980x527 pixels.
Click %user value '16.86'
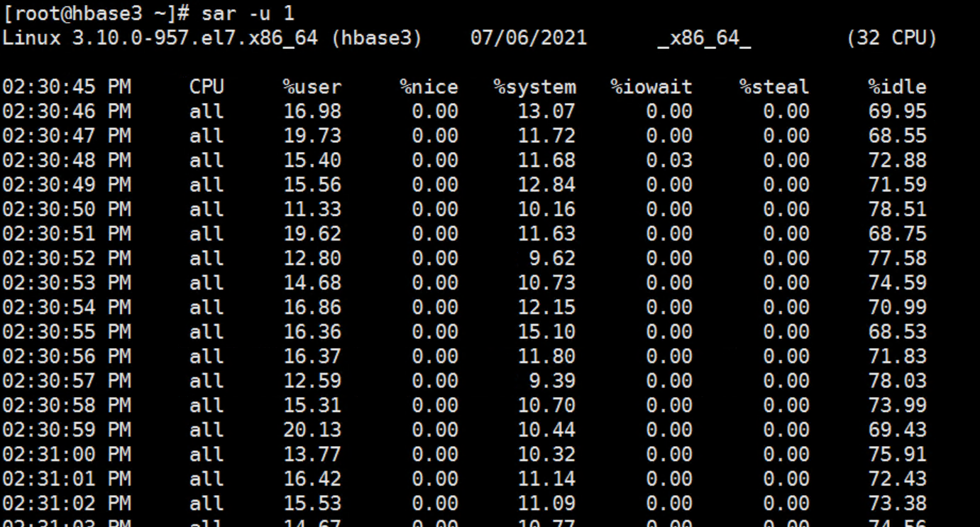pos(312,308)
